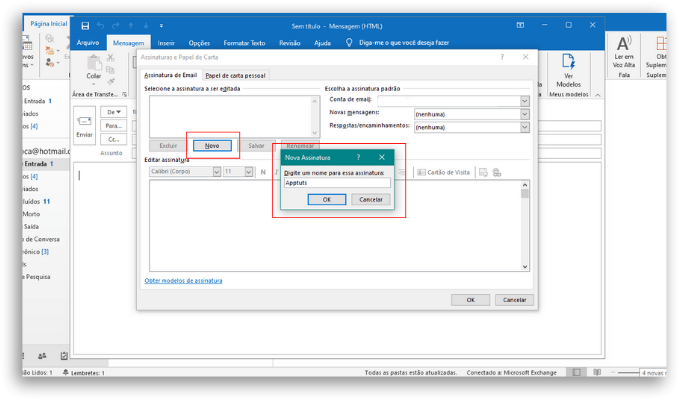This screenshot has height=400, width=700.
Task: Switch to the Opções ribbon tab
Action: pyautogui.click(x=199, y=43)
